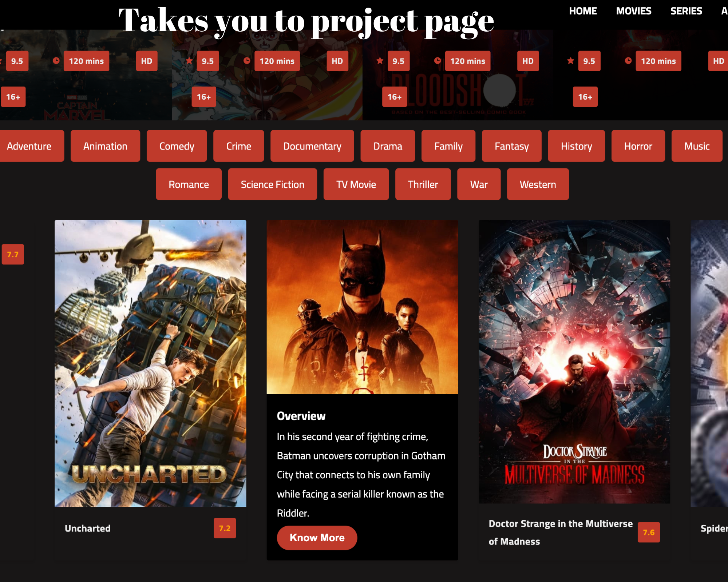The image size is (728, 582).
Task: Choose the Comedy genre tag
Action: pyautogui.click(x=177, y=146)
